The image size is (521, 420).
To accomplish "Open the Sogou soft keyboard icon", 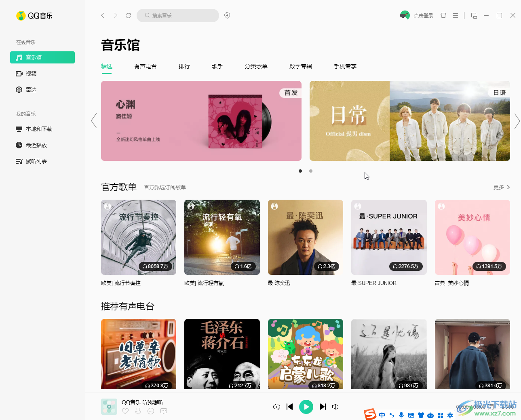I will point(411,415).
